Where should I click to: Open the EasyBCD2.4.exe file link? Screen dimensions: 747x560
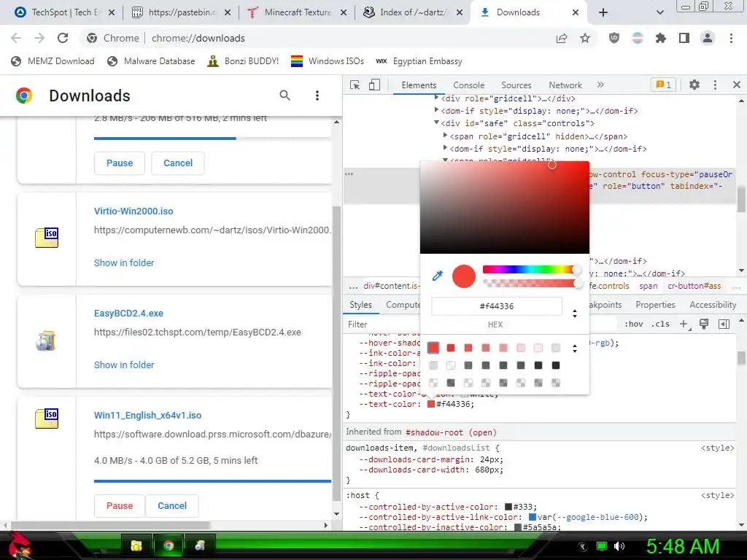(x=128, y=314)
